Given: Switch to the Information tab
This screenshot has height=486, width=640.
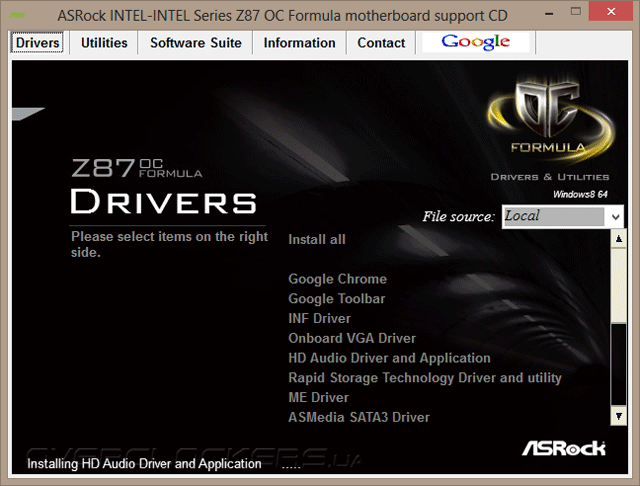Looking at the screenshot, I should click(x=299, y=43).
